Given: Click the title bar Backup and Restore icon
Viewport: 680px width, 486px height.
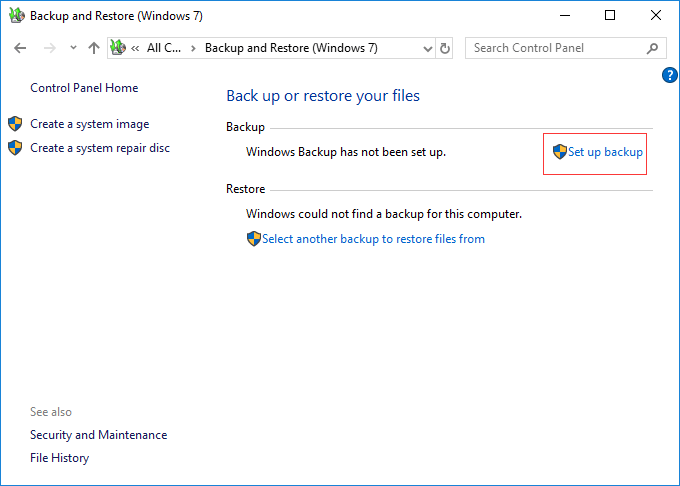Looking at the screenshot, I should [x=17, y=16].
